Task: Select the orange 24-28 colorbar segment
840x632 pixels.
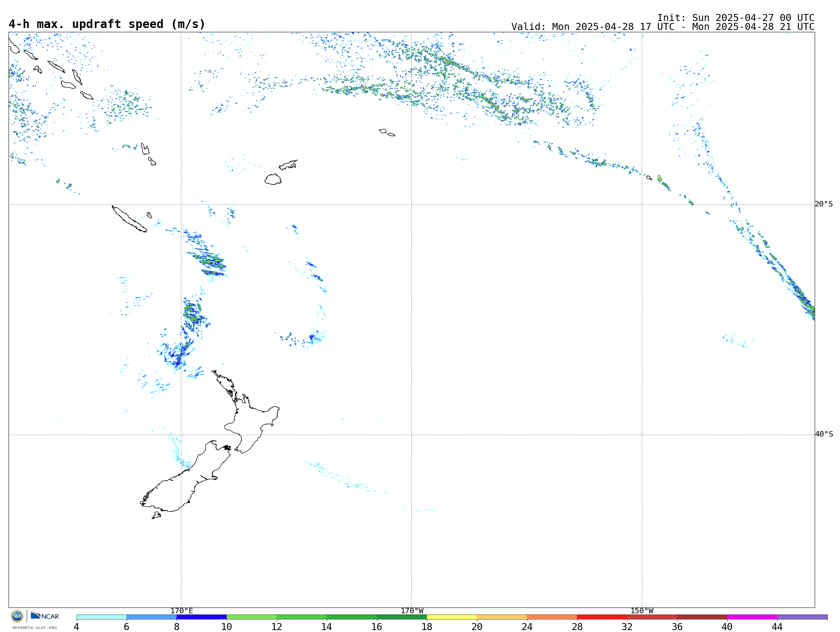Action: click(552, 617)
